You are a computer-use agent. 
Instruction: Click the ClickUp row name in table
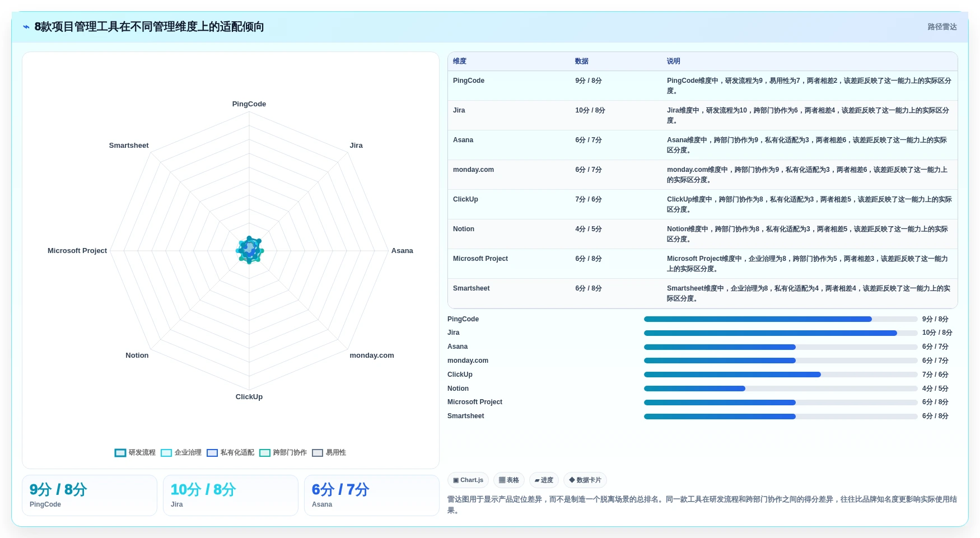[465, 199]
